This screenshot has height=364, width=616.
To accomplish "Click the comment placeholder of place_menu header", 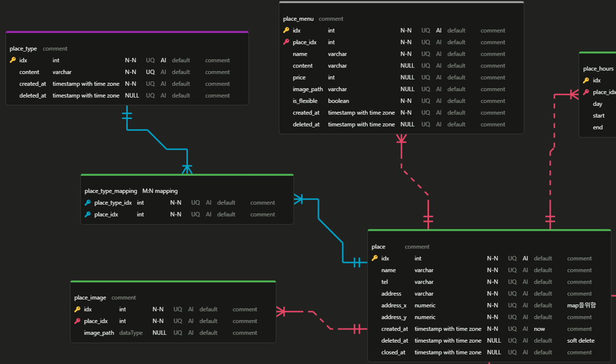I will (331, 19).
